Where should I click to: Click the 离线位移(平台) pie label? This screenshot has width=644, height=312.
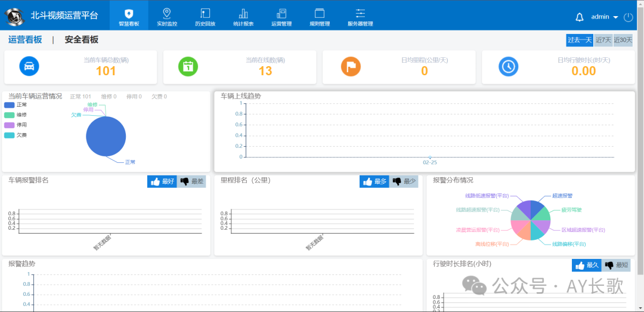pos(492,244)
